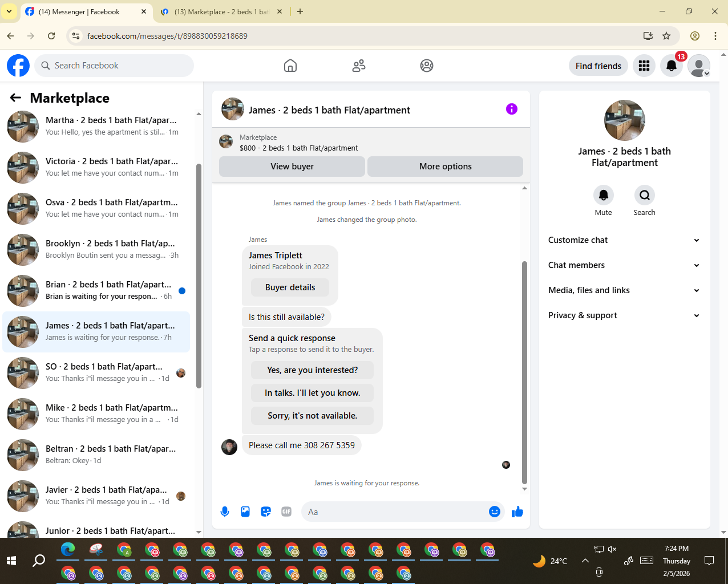Expand Chat members section
The width and height of the screenshot is (728, 584).
pos(625,265)
